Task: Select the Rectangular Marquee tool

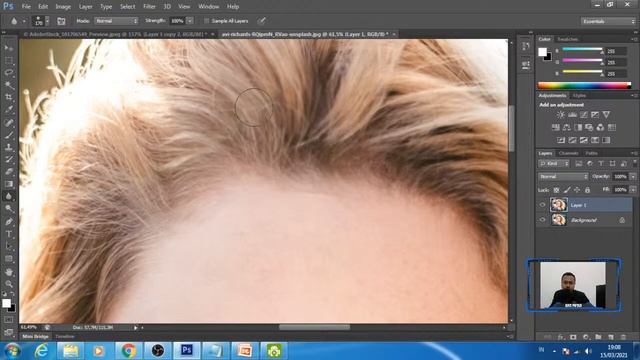Action: (9, 60)
